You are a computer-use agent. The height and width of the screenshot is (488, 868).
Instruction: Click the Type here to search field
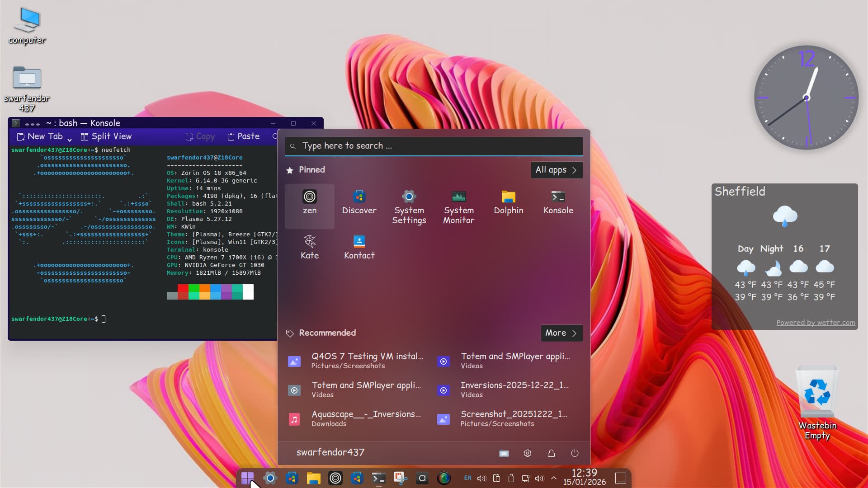click(434, 146)
